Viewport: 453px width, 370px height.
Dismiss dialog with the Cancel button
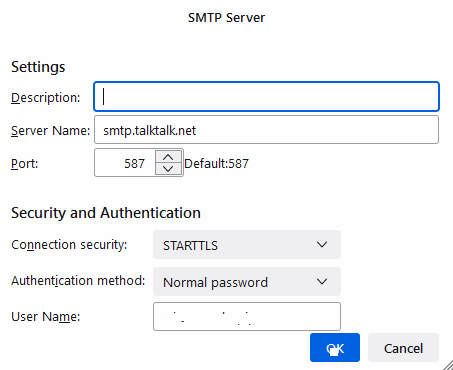403,348
